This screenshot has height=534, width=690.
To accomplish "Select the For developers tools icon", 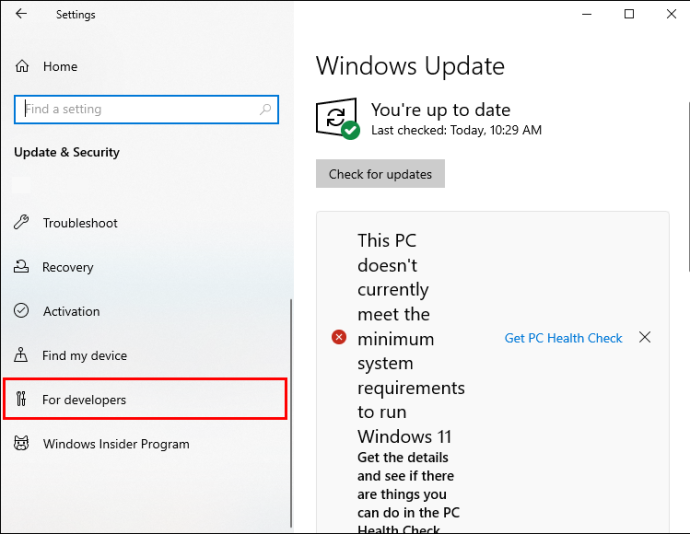I will (x=21, y=399).
